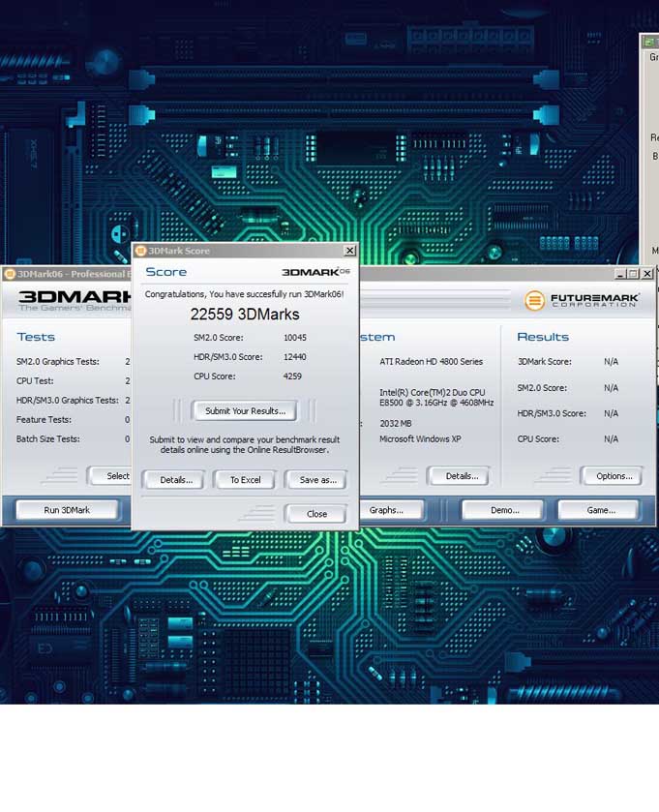This screenshot has height=812, width=659.
Task: Click CPU Test label in Tests panel
Action: tap(35, 380)
